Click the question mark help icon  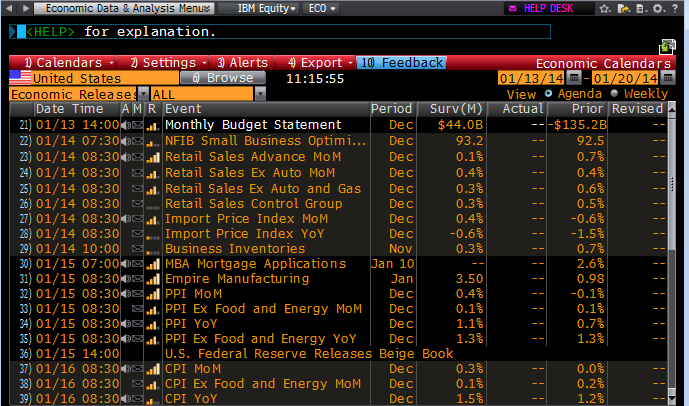[x=674, y=8]
